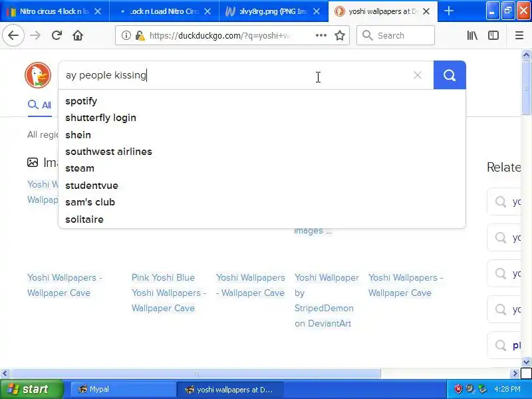
Task: Select the solitaire suggestion
Action: point(262,219)
